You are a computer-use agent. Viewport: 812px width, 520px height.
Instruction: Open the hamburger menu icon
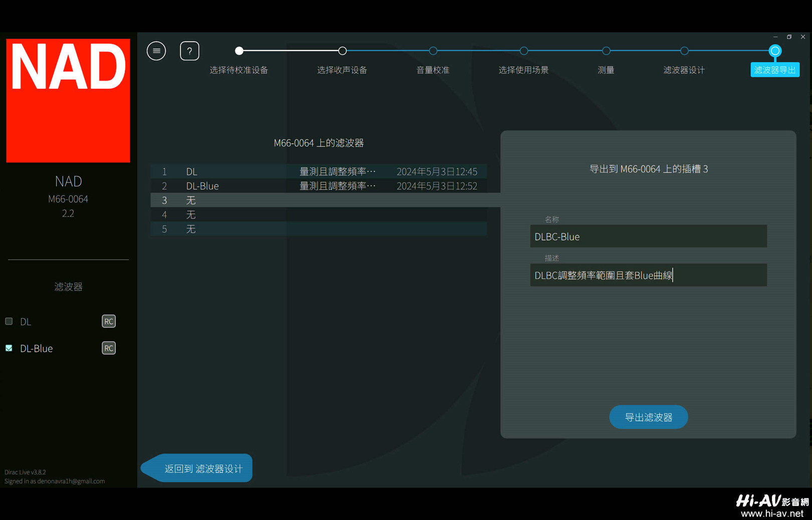[156, 51]
